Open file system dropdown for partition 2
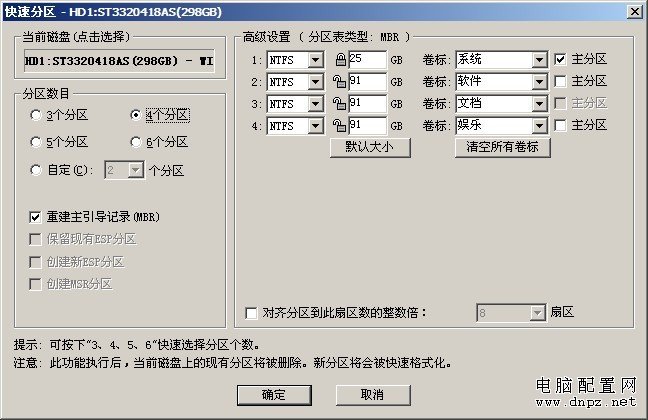The width and height of the screenshot is (648, 420). pos(316,82)
